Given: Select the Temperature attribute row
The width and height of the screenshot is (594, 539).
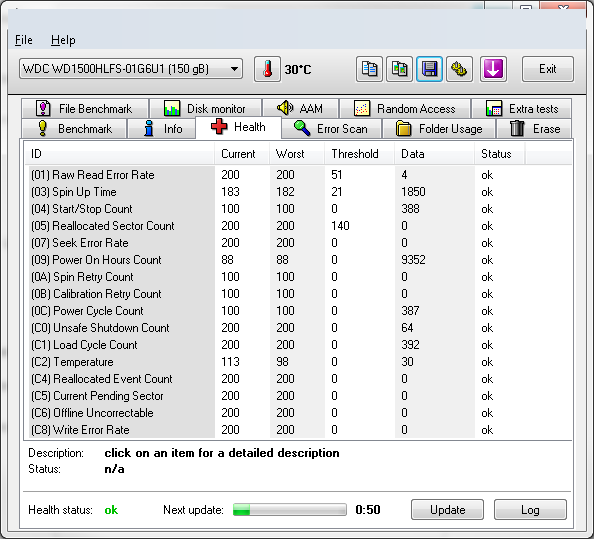Looking at the screenshot, I should pyautogui.click(x=298, y=362).
